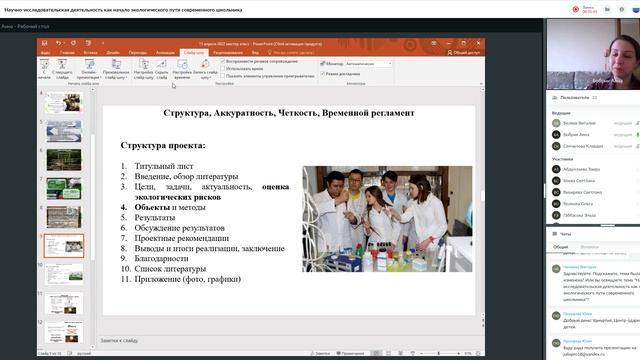
Task: Start slideshow from quick access toolbar icon
Action: (88, 43)
